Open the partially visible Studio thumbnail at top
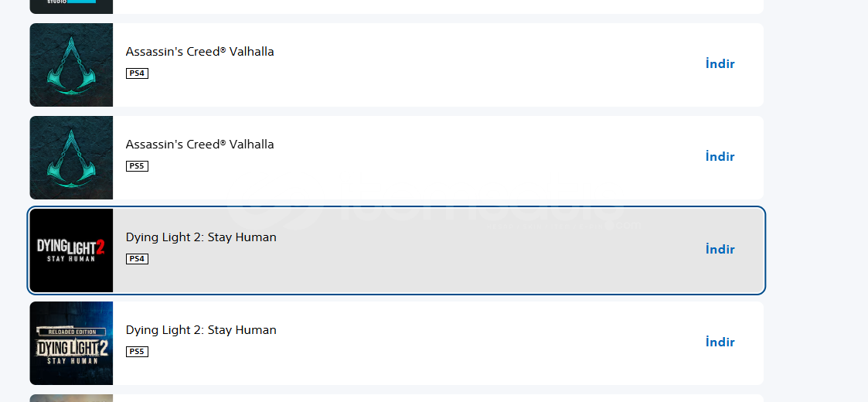This screenshot has width=868, height=402. point(71,6)
